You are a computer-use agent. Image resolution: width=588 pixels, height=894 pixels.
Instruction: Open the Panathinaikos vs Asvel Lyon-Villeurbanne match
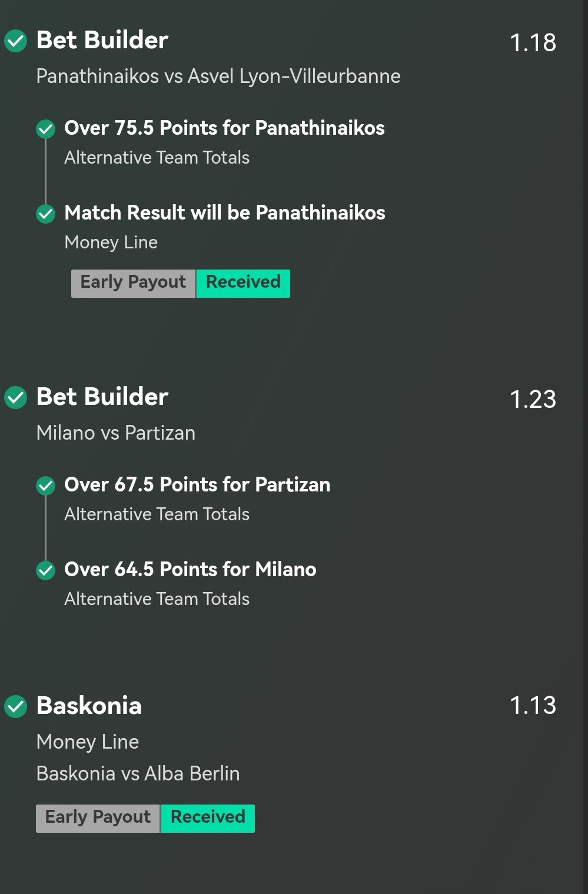pyautogui.click(x=218, y=77)
